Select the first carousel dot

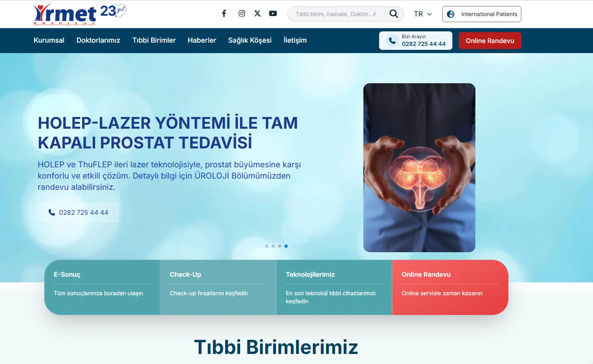(267, 246)
